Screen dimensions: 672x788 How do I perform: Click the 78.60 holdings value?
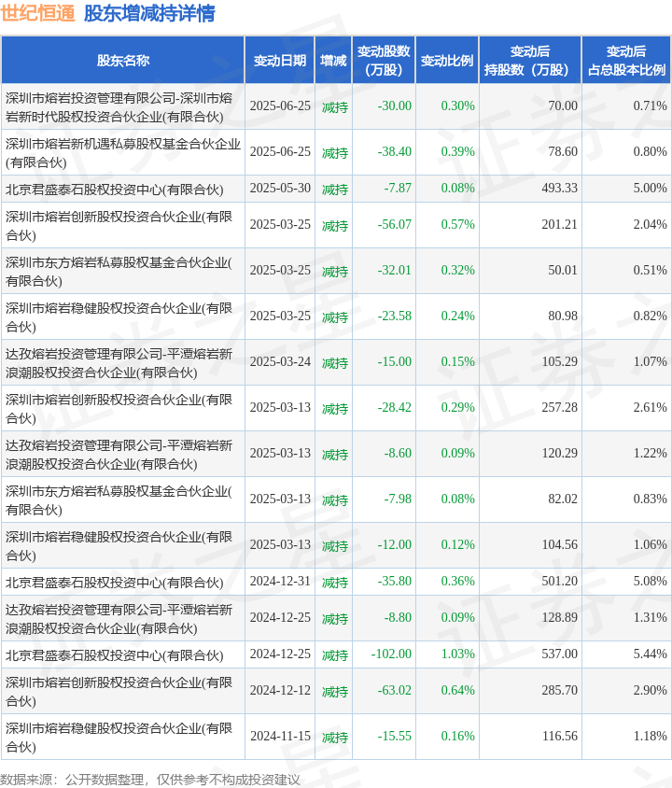563,152
